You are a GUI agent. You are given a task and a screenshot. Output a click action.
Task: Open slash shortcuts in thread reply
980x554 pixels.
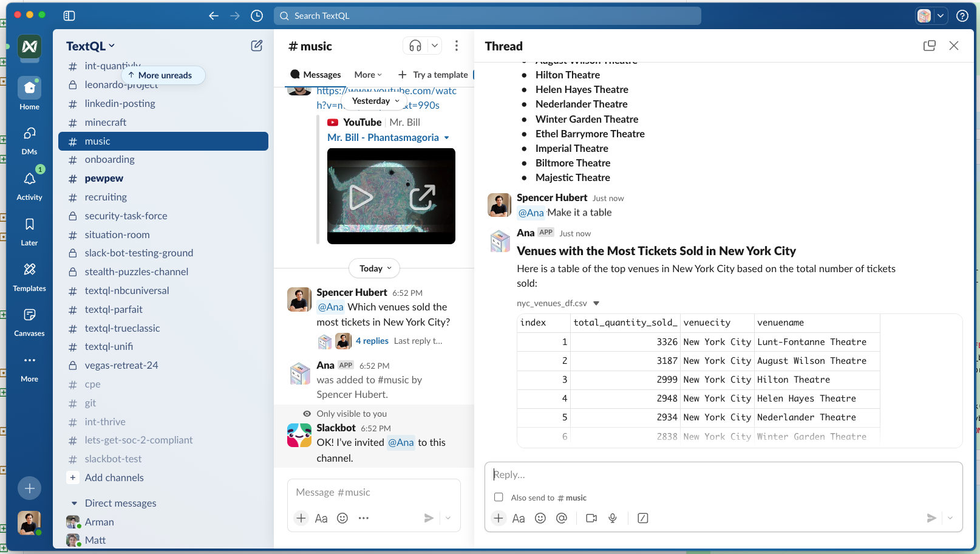tap(643, 518)
